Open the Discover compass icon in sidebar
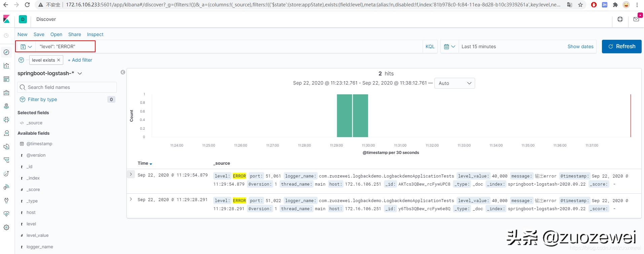Image resolution: width=644 pixels, height=254 pixels. [6, 52]
